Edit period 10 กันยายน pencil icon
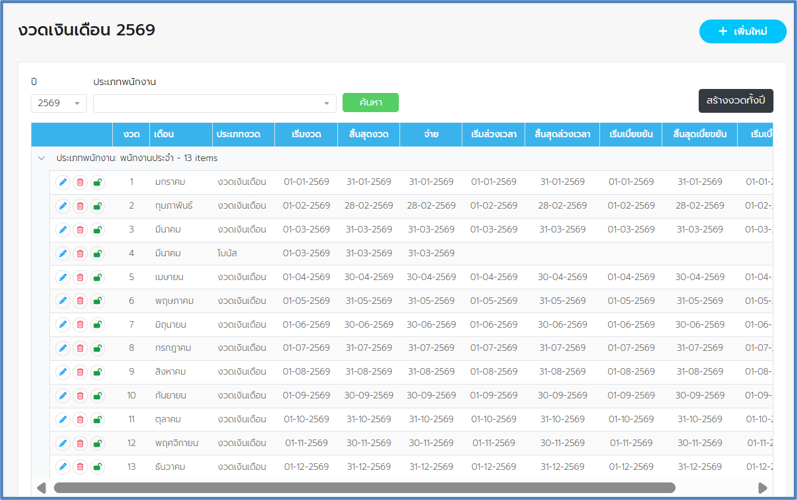 point(63,395)
